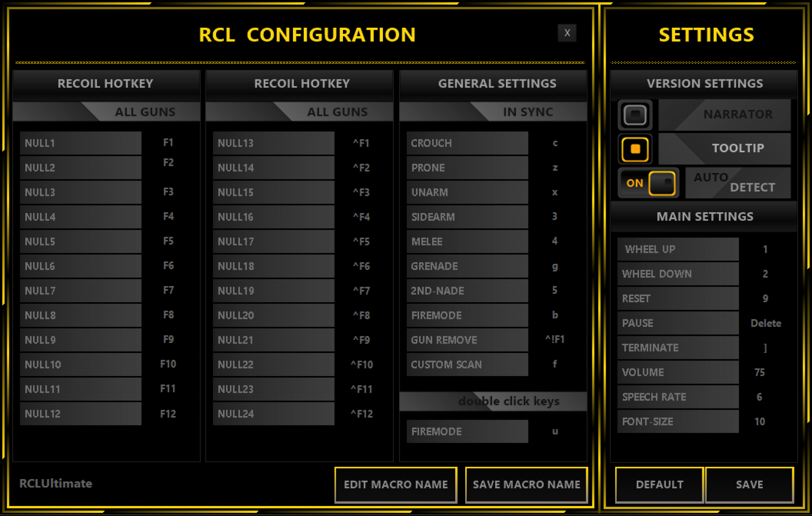This screenshot has width=812, height=516.
Task: Turn off AUTO DETECT
Action: (x=661, y=183)
